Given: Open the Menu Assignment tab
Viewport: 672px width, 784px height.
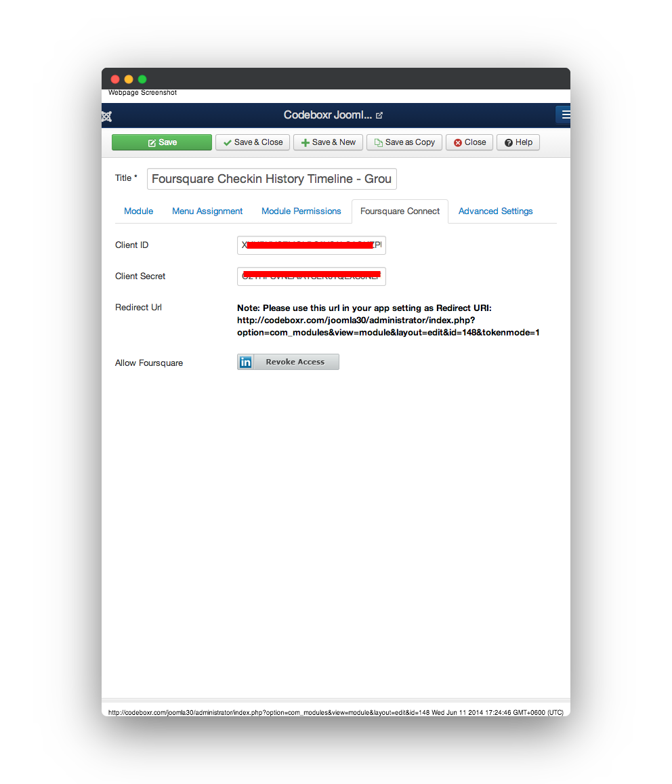Looking at the screenshot, I should (x=207, y=211).
